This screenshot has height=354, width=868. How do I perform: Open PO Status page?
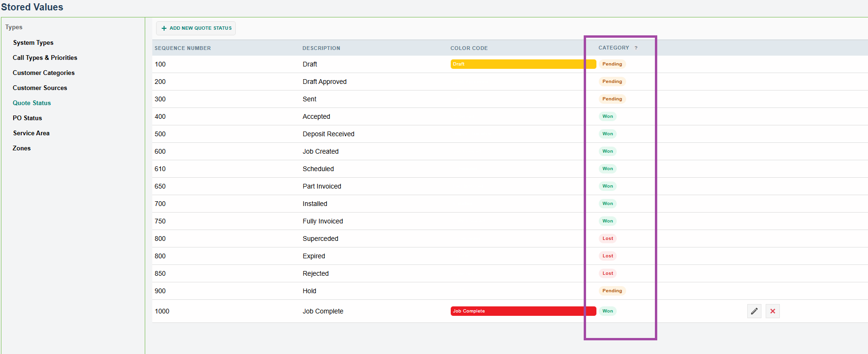tap(27, 118)
